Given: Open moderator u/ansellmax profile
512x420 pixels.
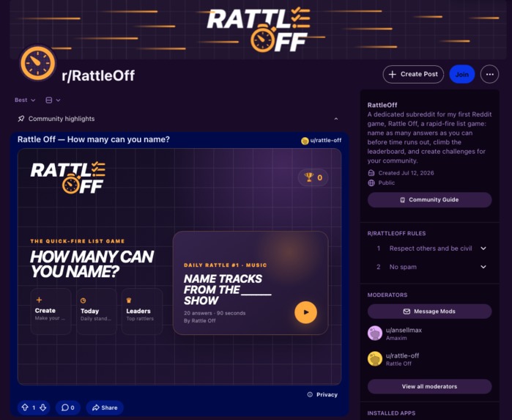Looking at the screenshot, I should click(x=404, y=330).
